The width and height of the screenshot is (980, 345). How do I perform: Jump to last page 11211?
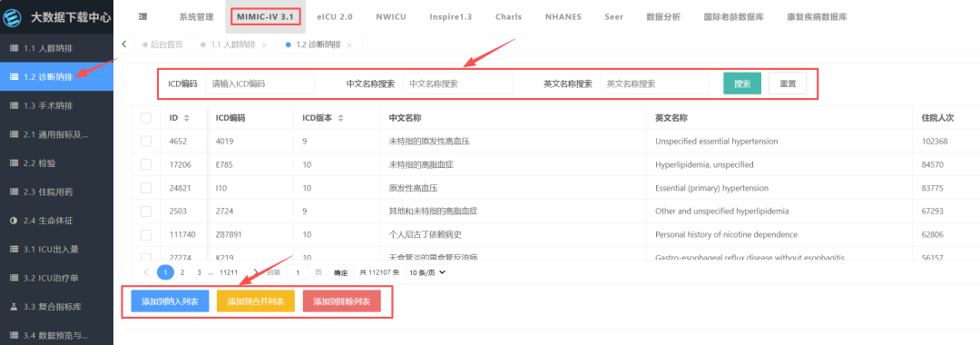(x=229, y=272)
